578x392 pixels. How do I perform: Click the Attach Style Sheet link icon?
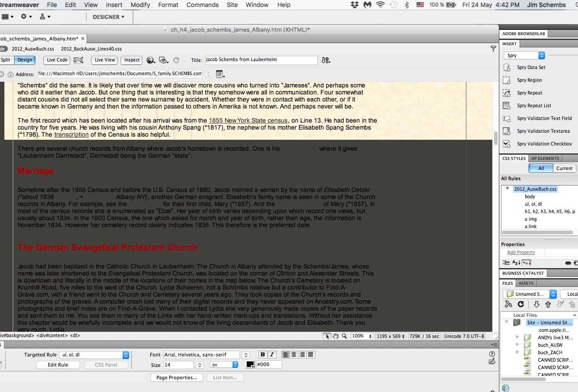point(568,263)
